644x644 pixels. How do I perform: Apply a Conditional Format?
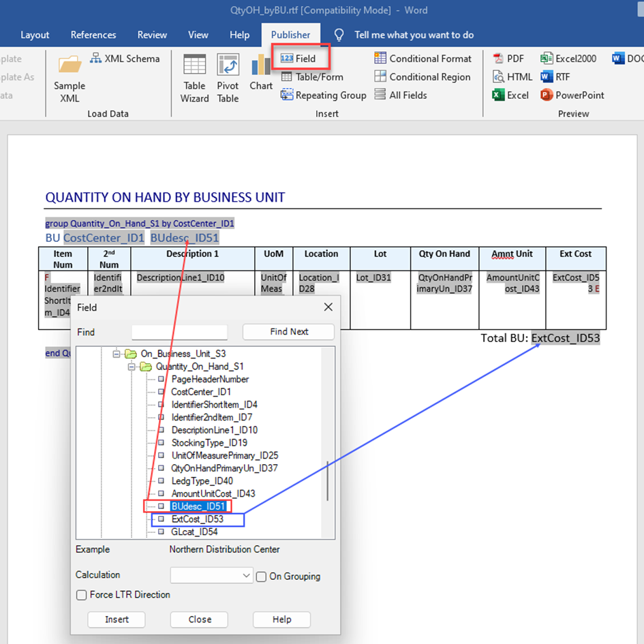tap(423, 59)
